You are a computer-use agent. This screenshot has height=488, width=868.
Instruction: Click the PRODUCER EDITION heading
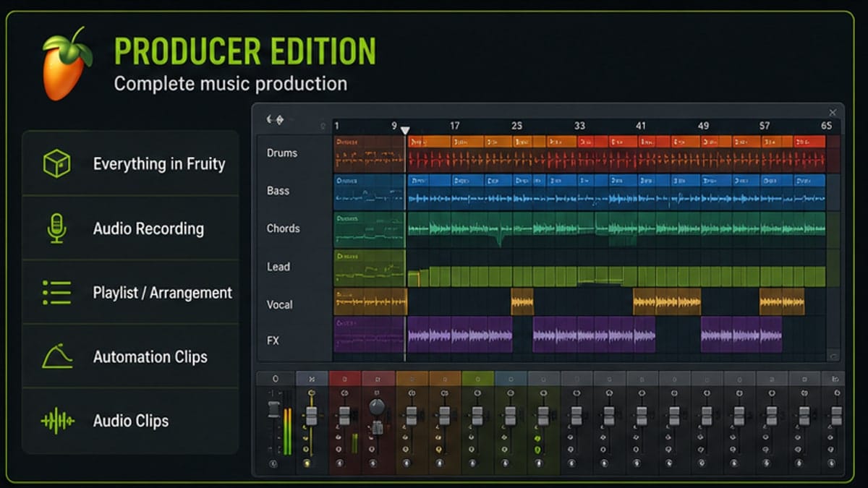click(x=245, y=51)
